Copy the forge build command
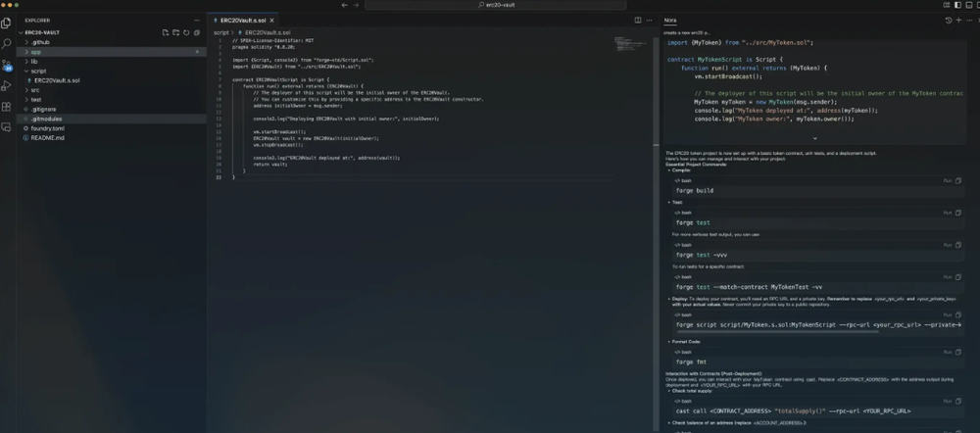Image resolution: width=980 pixels, height=433 pixels. click(958, 181)
